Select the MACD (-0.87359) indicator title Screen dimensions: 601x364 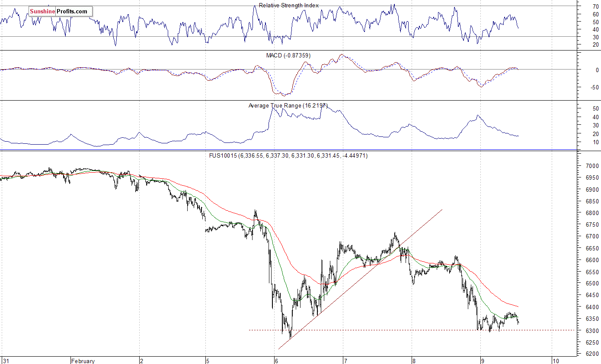pyautogui.click(x=288, y=56)
